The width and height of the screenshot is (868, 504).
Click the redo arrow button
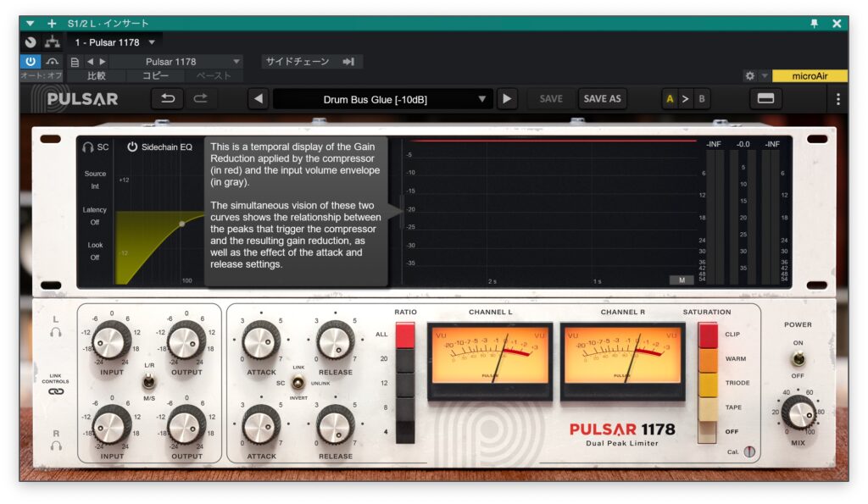(200, 99)
